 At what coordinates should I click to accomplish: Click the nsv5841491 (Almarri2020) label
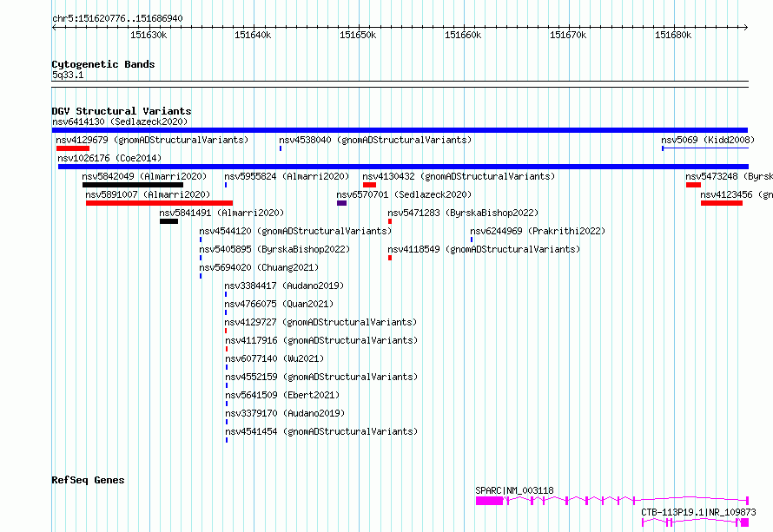(221, 213)
